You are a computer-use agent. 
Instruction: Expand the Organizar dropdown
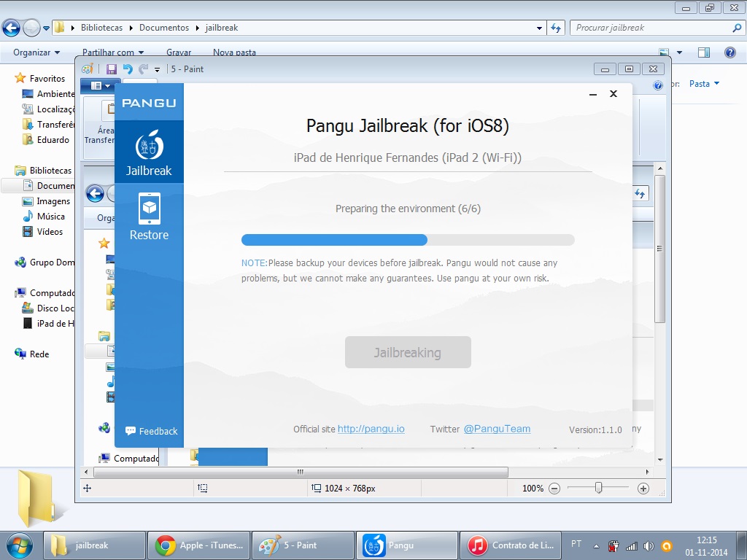tap(36, 52)
